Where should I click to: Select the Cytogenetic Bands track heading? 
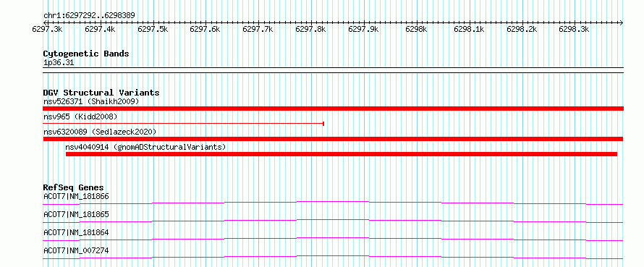(86, 54)
